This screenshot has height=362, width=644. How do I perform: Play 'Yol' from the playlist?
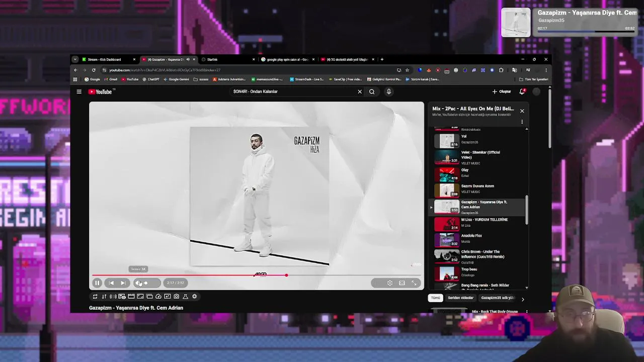478,140
